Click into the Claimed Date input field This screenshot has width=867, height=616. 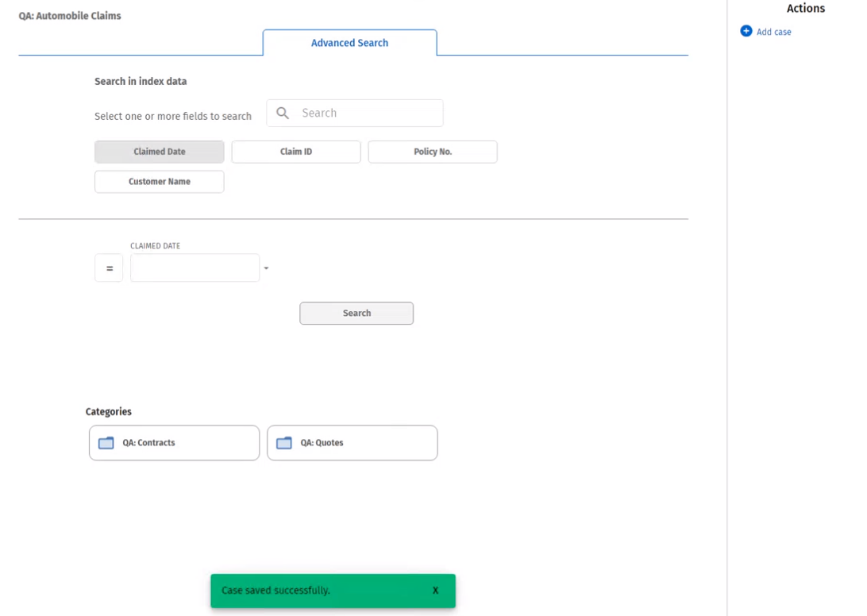tap(195, 268)
